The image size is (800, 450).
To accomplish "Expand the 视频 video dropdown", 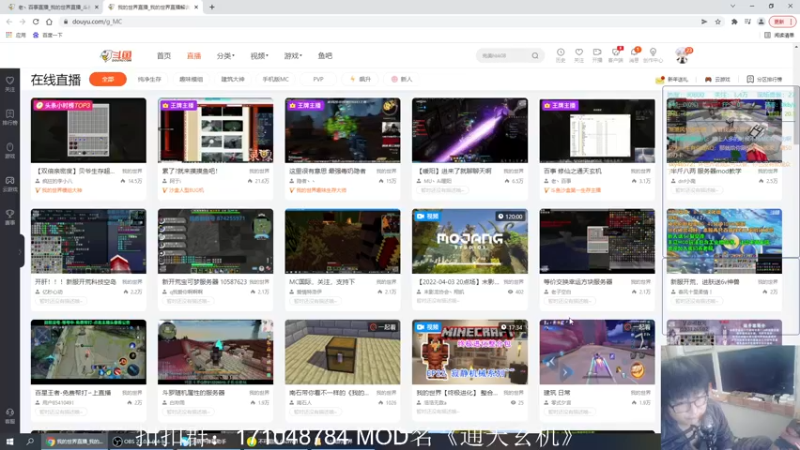I will click(x=259, y=56).
